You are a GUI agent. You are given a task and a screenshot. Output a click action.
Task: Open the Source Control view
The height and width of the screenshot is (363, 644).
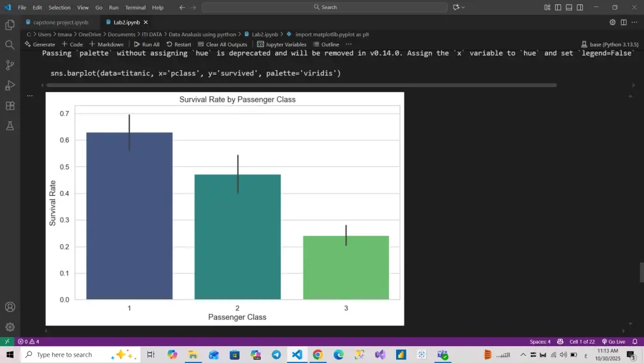click(10, 65)
